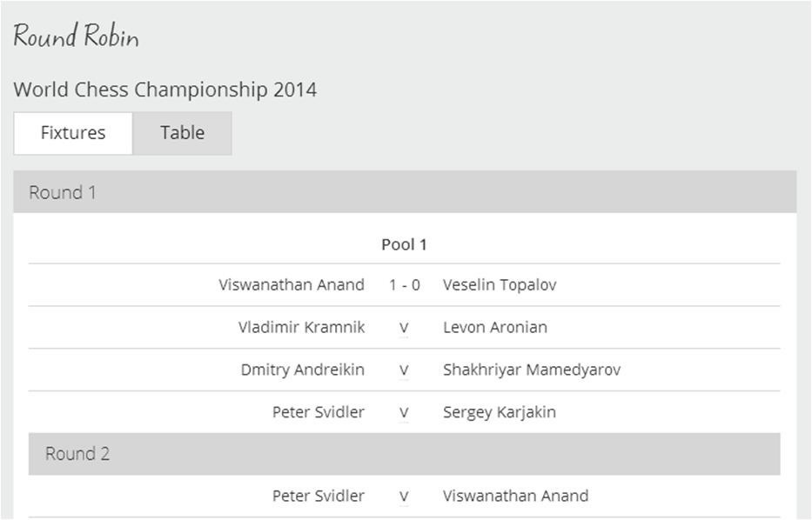812x520 pixels.
Task: Select Levon Aronian player name
Action: coord(495,327)
